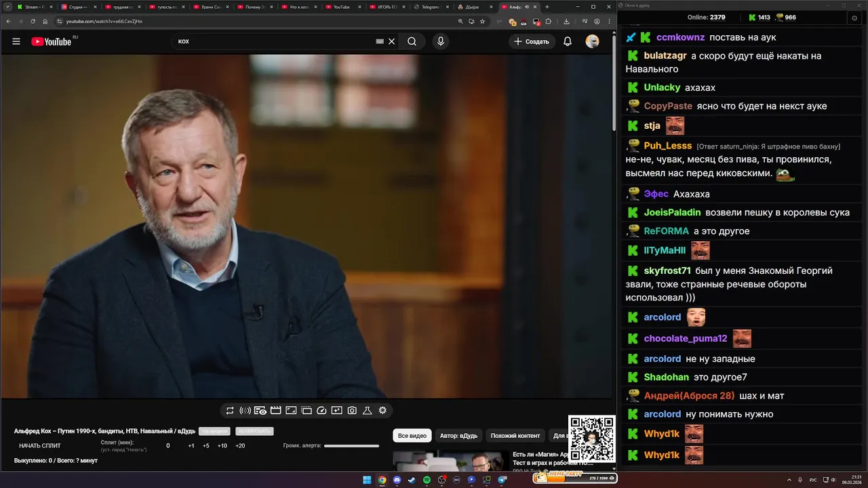868x488 pixels.
Task: Open the YouTube hamburger guide menu
Action: click(x=16, y=41)
